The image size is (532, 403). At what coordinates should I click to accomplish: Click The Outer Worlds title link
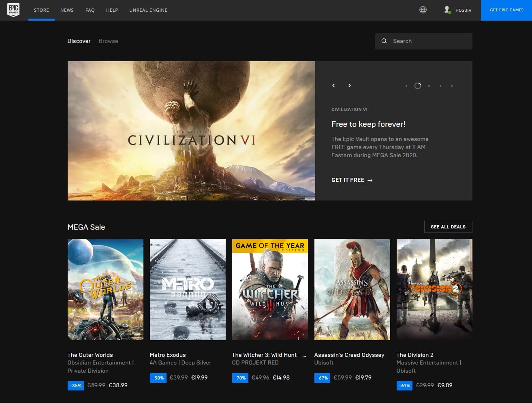[x=90, y=355]
